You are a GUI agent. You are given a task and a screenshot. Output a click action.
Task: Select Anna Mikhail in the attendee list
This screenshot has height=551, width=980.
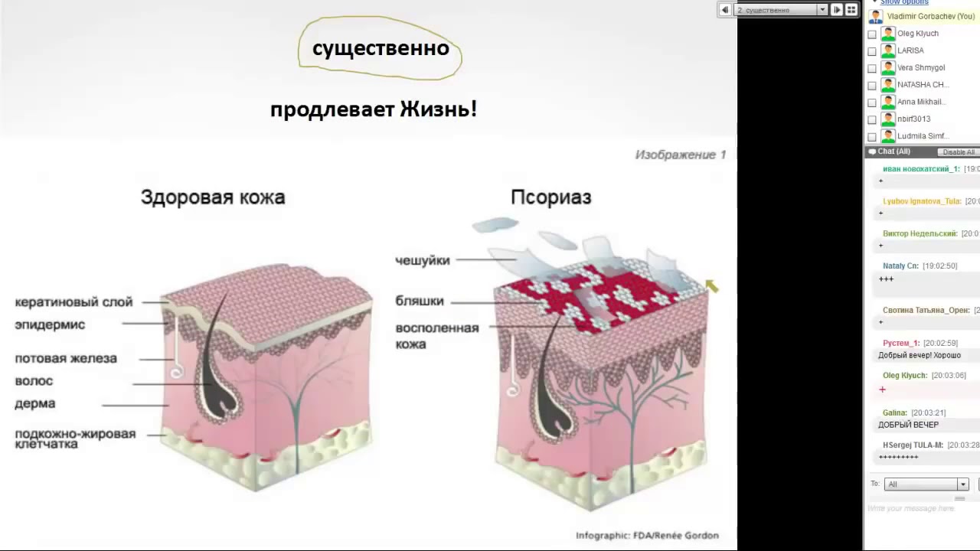(x=921, y=102)
